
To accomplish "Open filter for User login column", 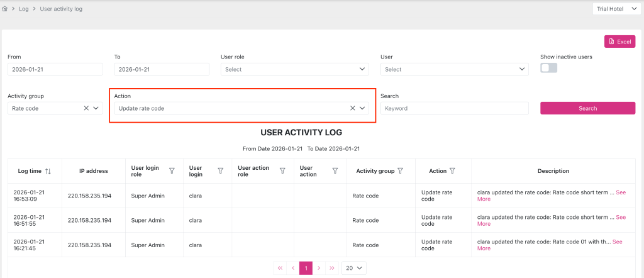I will coord(220,170).
